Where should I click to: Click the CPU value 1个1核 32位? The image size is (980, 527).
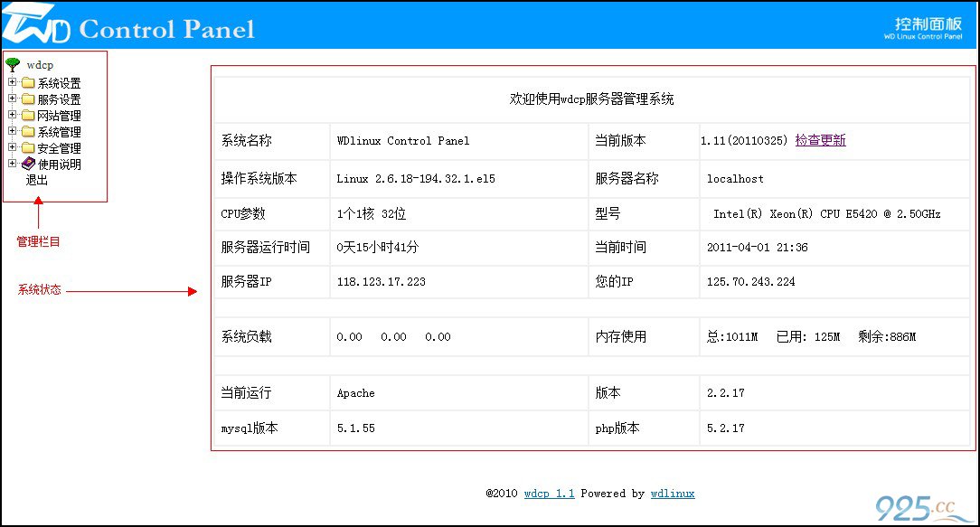pos(372,214)
